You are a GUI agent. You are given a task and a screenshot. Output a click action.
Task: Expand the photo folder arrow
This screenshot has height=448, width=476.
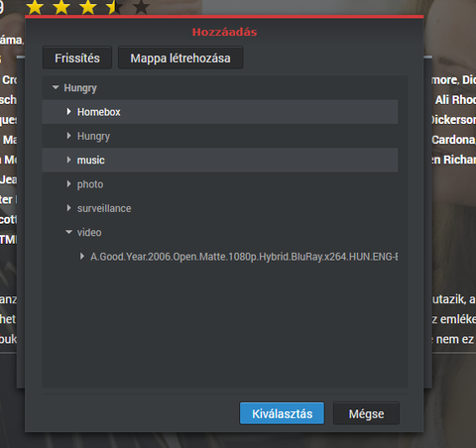[68, 184]
